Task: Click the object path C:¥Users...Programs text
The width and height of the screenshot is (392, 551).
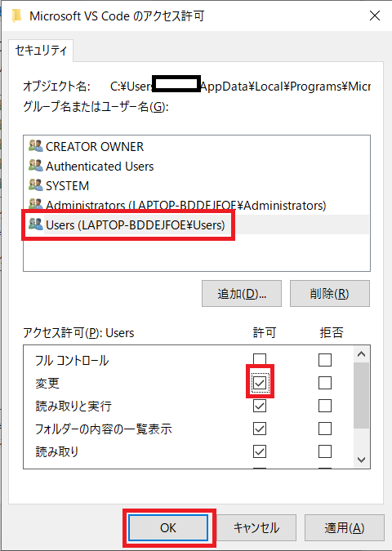Action: click(x=240, y=86)
